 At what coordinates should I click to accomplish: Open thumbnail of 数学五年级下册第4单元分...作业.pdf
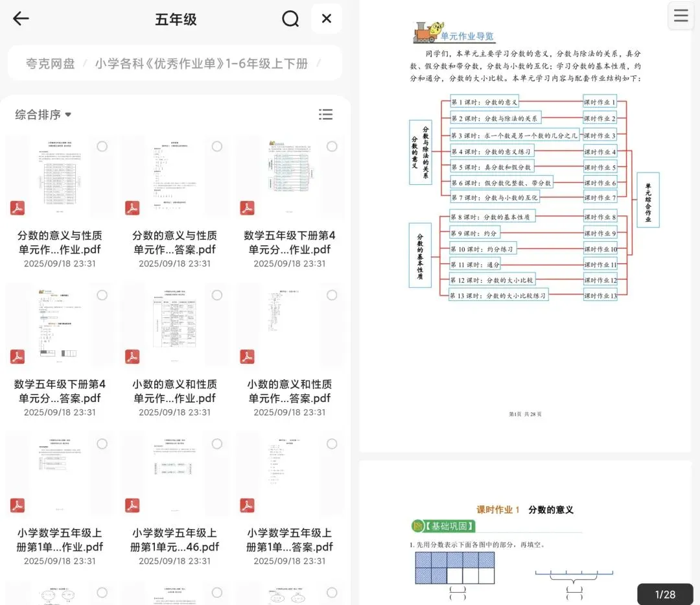[289, 177]
